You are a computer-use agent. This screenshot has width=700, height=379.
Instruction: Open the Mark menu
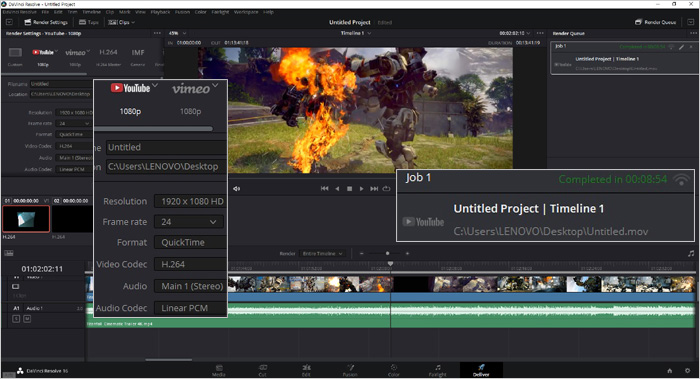click(x=125, y=12)
